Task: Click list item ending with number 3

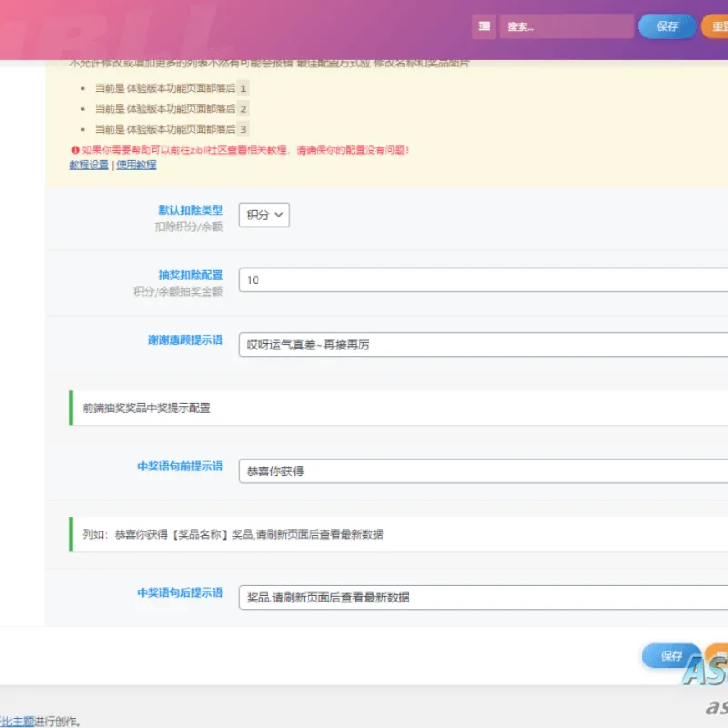Action: pos(172,129)
